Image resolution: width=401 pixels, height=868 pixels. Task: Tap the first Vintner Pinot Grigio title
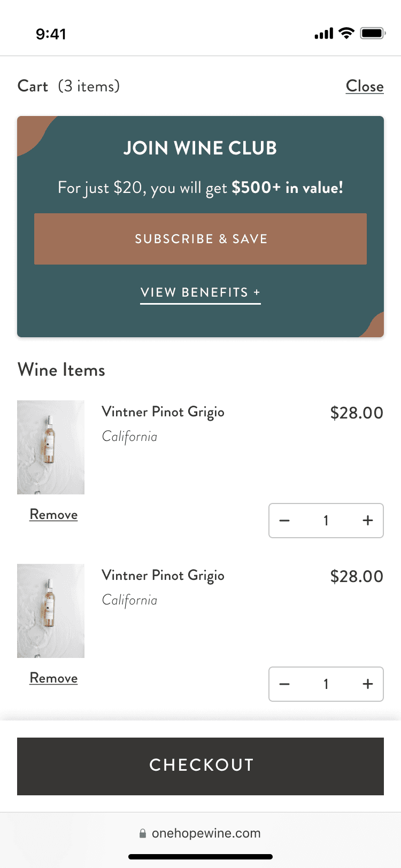tap(163, 412)
